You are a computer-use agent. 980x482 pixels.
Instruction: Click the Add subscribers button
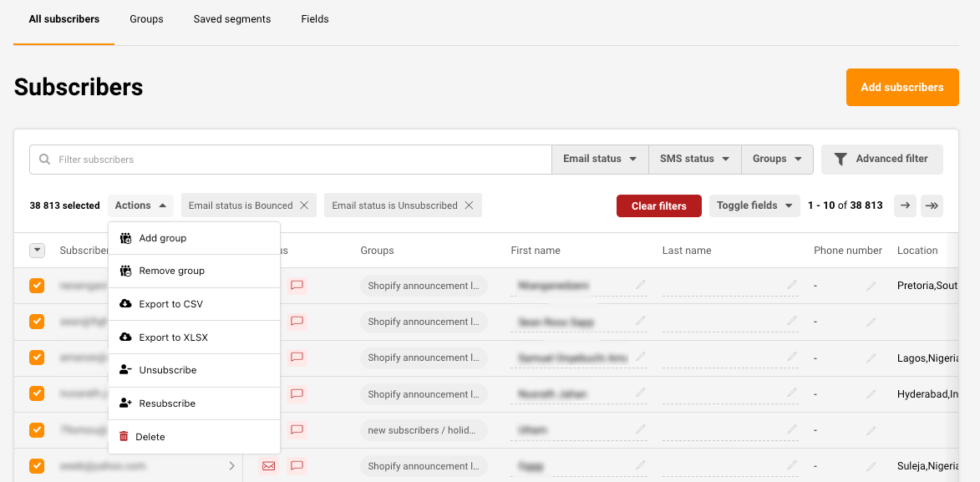click(x=901, y=87)
